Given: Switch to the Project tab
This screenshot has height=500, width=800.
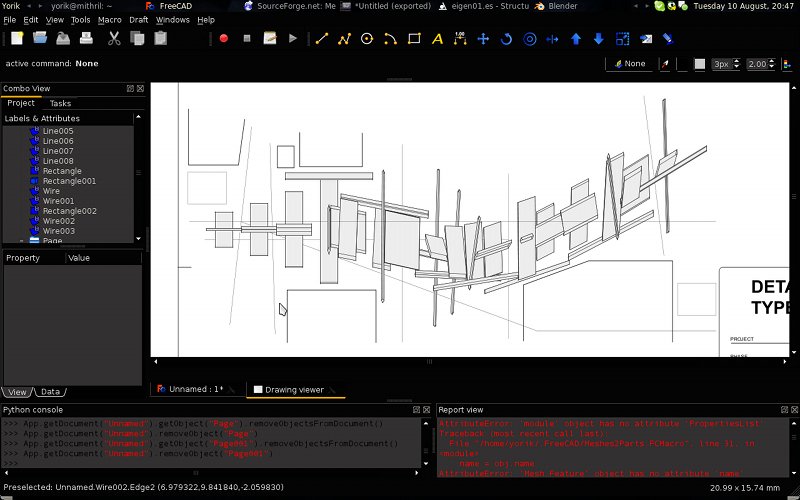Looking at the screenshot, I should coord(21,103).
